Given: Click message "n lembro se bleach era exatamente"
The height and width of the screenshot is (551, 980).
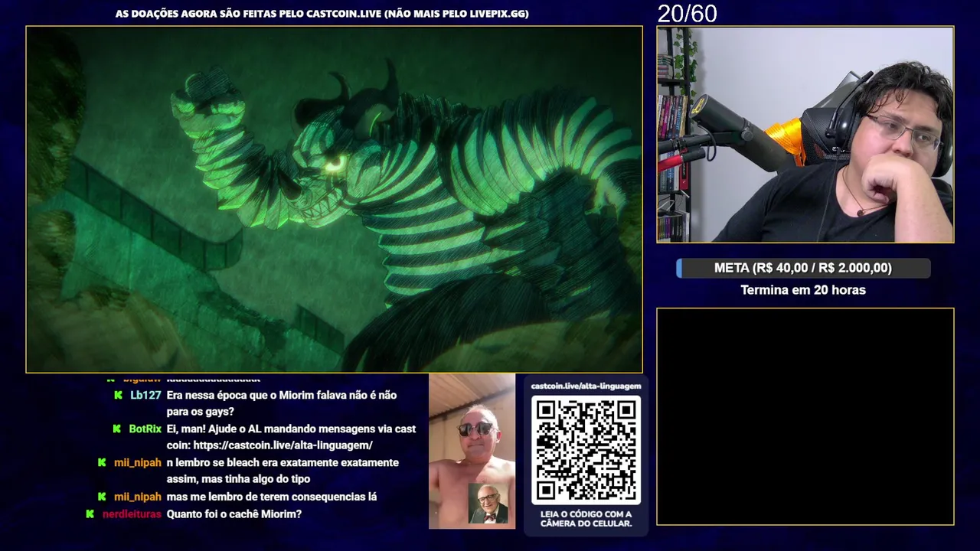Looking at the screenshot, I should pos(283,471).
